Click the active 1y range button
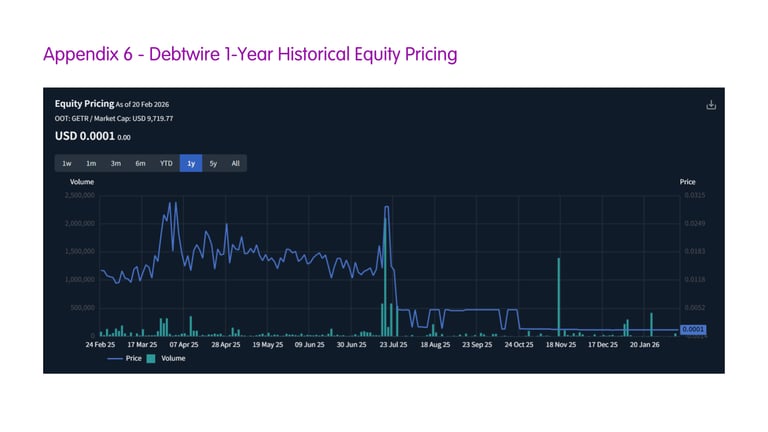This screenshot has height=432, width=768. pos(190,163)
